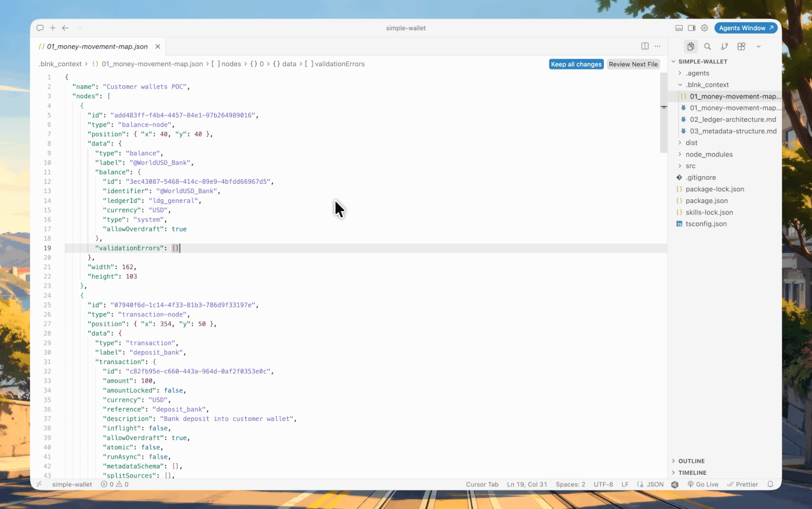Expand the TIMELINE section
This screenshot has width=812, height=509.
(725, 472)
